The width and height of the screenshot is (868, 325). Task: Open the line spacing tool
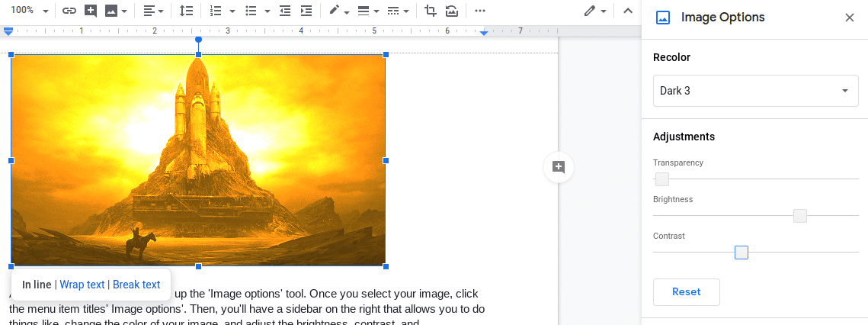186,11
